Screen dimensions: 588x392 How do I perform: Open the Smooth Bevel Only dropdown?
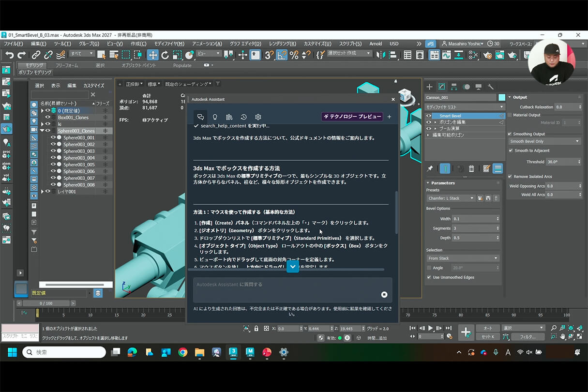pos(544,141)
